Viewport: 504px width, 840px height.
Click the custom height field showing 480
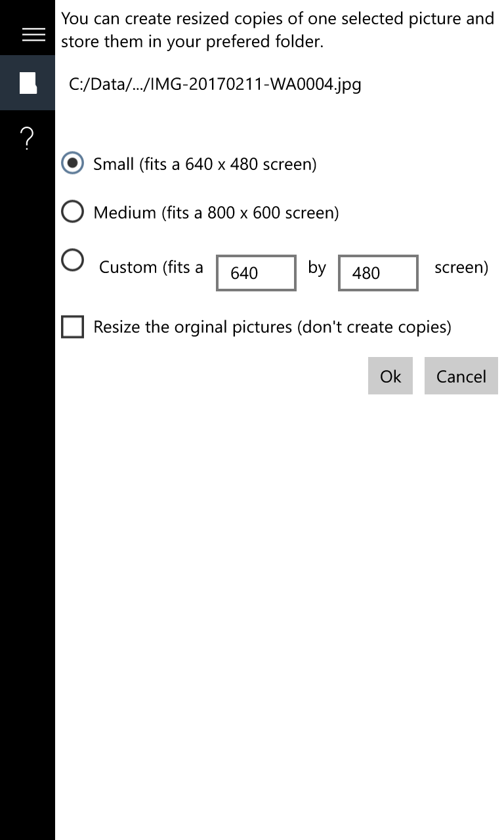[378, 273]
